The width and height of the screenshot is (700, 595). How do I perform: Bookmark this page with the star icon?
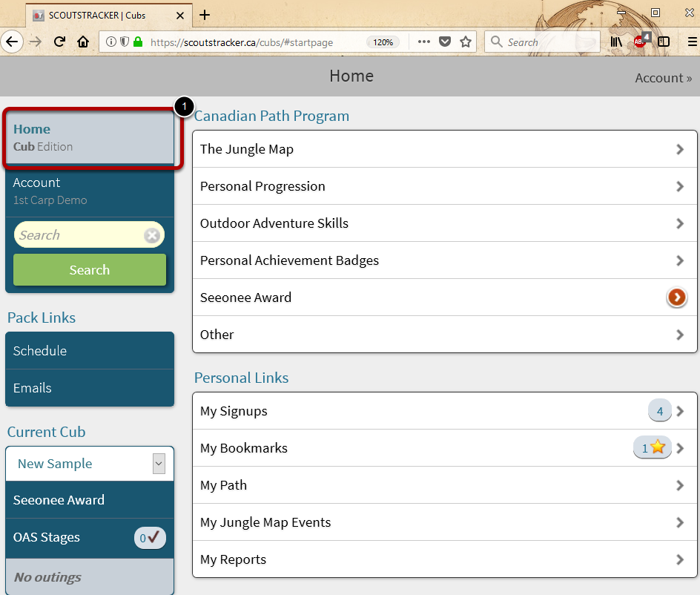tap(466, 42)
